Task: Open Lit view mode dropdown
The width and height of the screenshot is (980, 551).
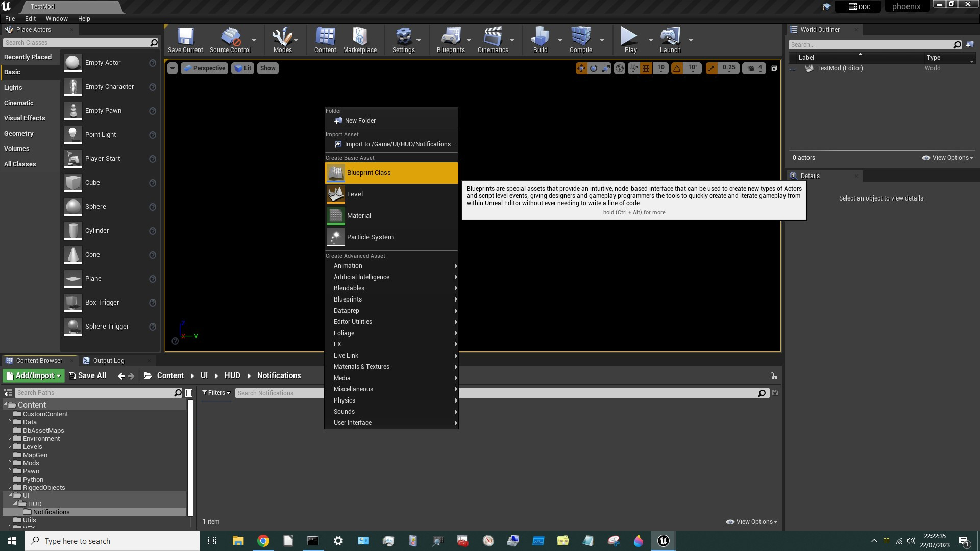Action: click(243, 68)
